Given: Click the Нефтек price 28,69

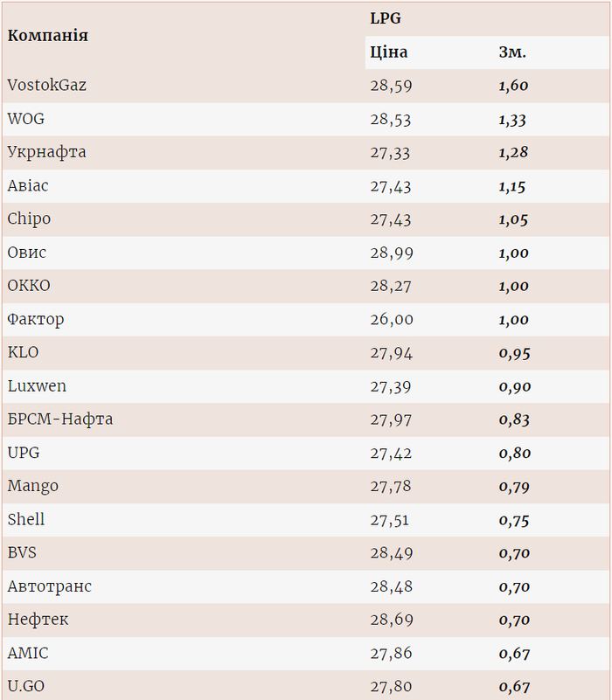Looking at the screenshot, I should pyautogui.click(x=392, y=620).
